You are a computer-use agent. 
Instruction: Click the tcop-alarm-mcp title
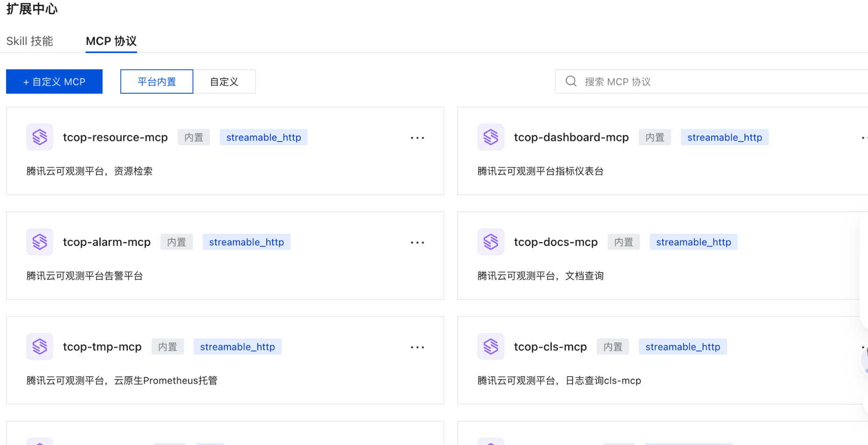tap(107, 242)
